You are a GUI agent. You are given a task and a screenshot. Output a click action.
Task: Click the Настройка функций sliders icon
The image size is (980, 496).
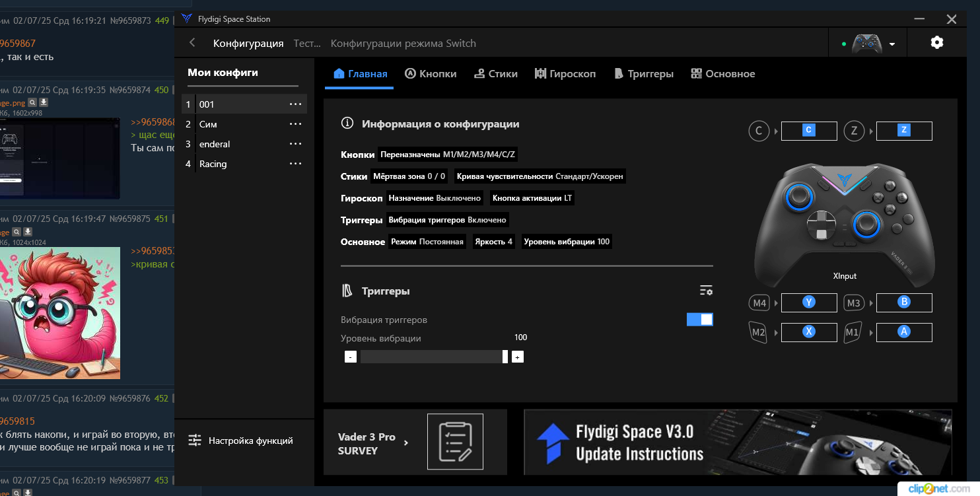(x=195, y=441)
